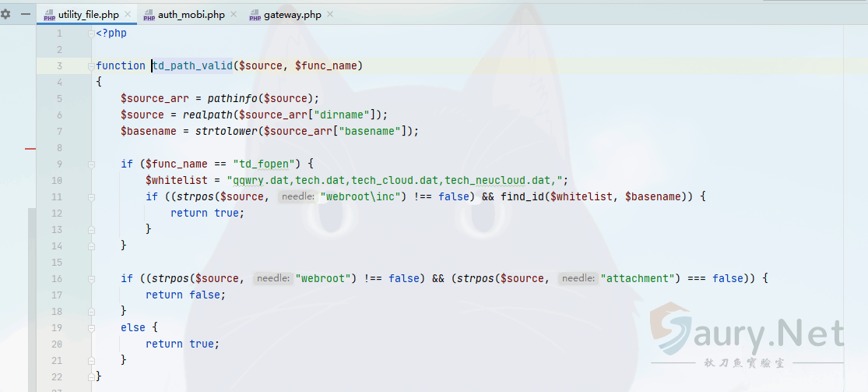The height and width of the screenshot is (392, 868).
Task: Click the gutter at line number 8
Action: pyautogui.click(x=59, y=147)
